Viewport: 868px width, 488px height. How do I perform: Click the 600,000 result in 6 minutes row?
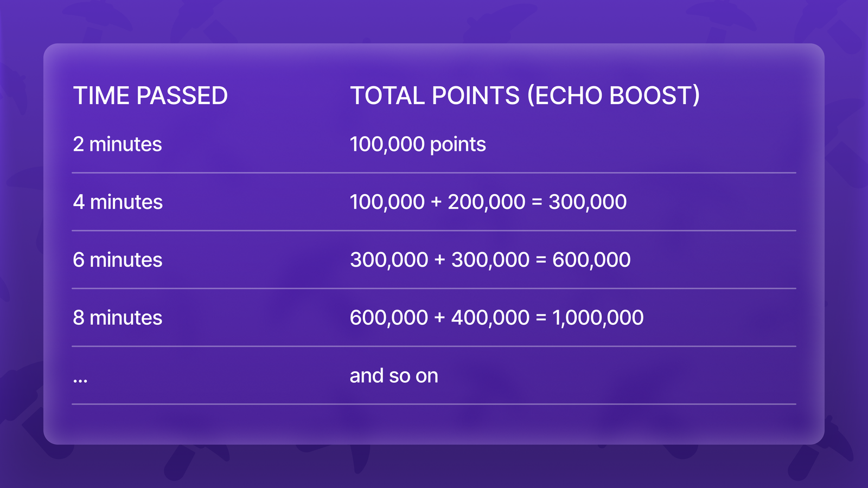[591, 260]
